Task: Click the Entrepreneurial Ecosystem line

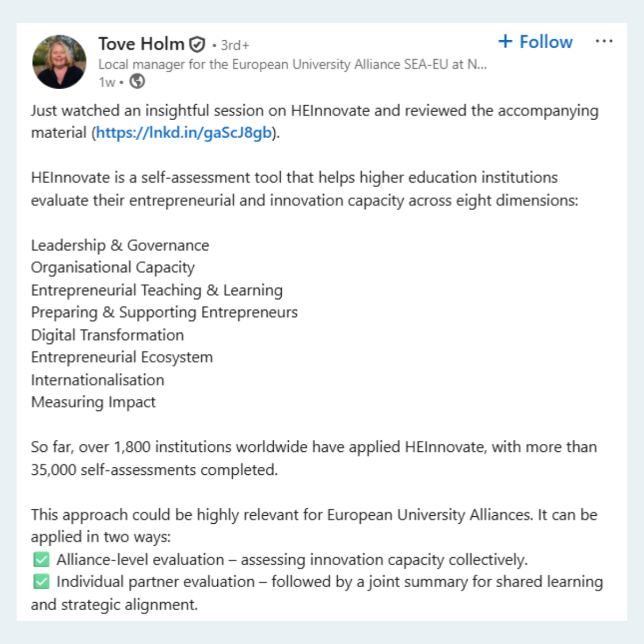Action: (122, 358)
